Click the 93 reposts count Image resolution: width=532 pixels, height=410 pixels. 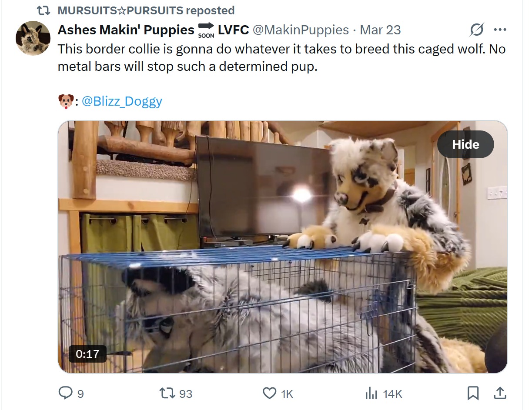coord(186,394)
